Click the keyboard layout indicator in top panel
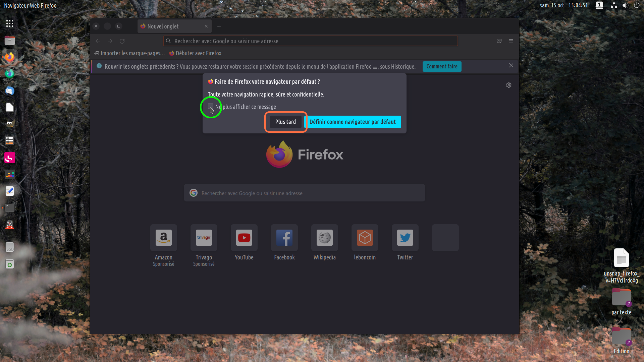The image size is (644, 362). tap(599, 5)
